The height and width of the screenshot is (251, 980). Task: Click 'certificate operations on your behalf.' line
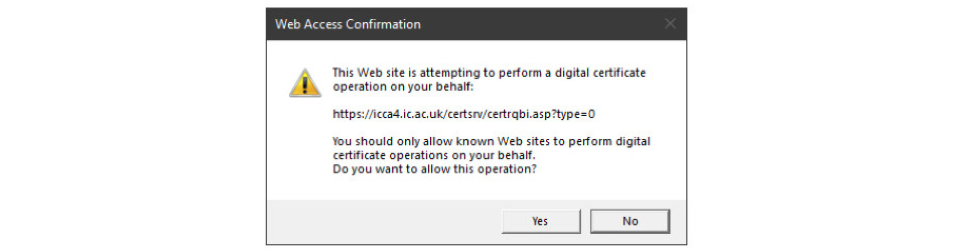tap(433, 155)
